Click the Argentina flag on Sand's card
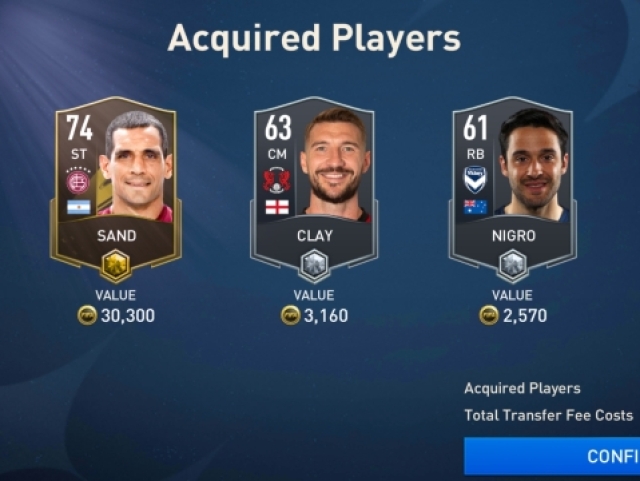 79,207
